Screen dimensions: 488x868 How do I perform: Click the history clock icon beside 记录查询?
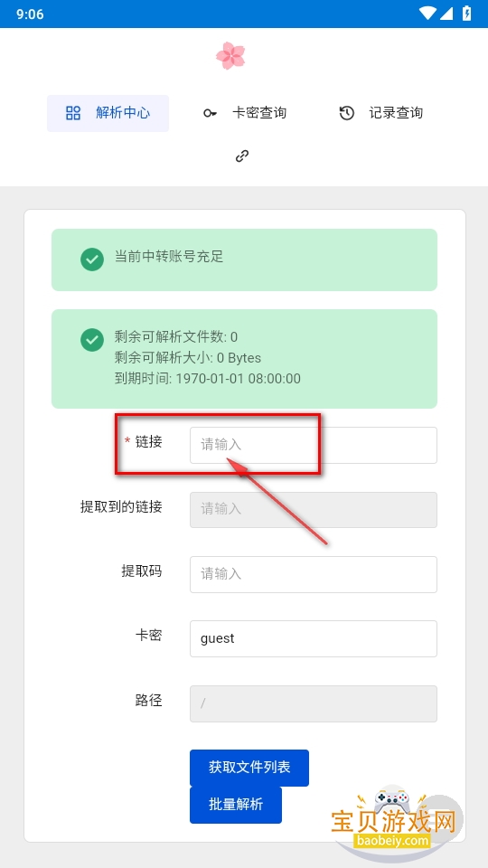point(346,113)
